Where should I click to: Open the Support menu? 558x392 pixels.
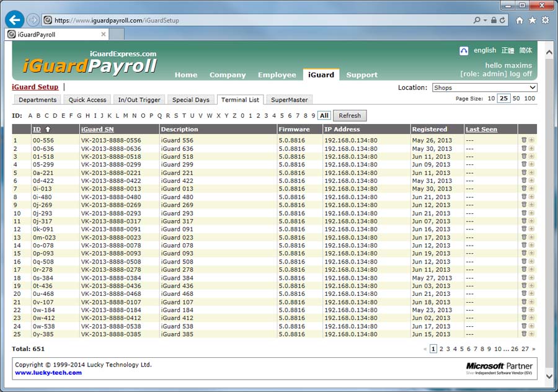[x=362, y=75]
